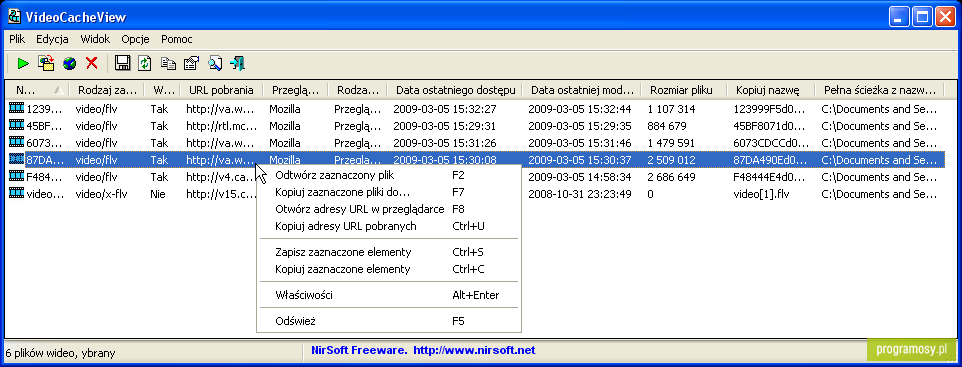Choose 'Kopiuj adresy URL pobranych' entry
962x367 pixels.
point(388,226)
